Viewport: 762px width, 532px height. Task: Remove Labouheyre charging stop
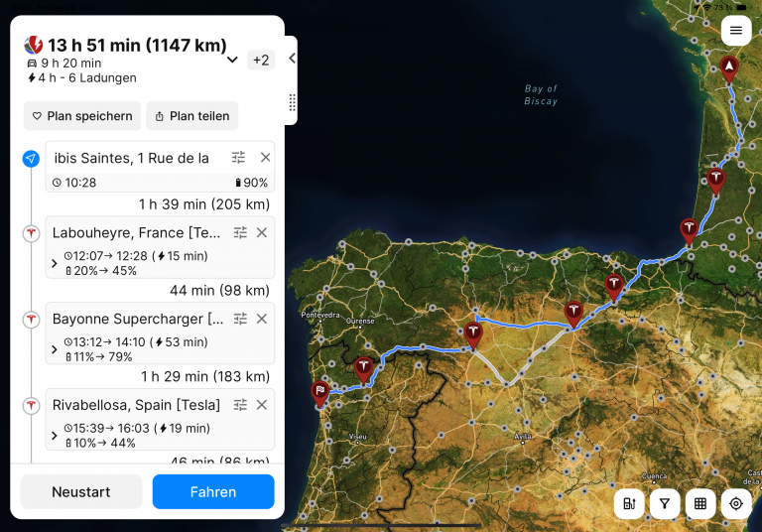[x=262, y=233]
